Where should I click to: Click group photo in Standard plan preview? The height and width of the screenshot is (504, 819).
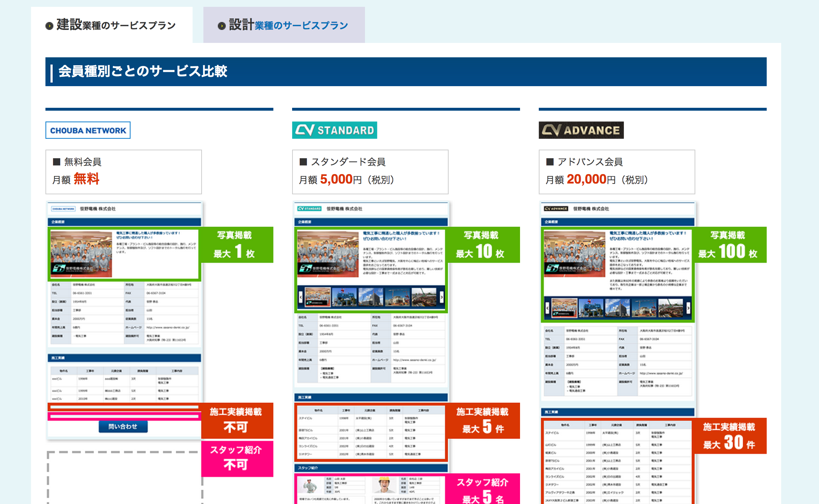click(x=328, y=254)
